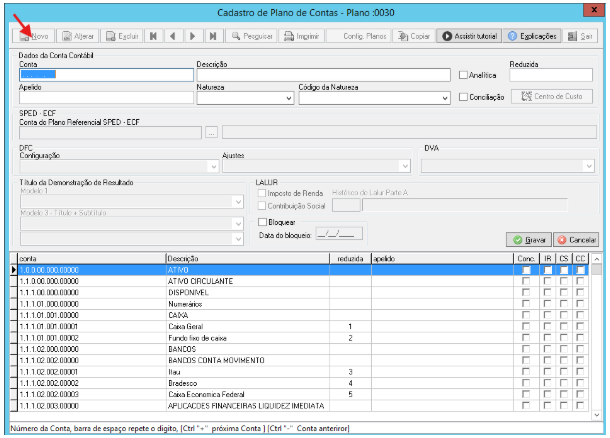Image resolution: width=610 pixels, height=438 pixels.
Task: Go to the previous record arrow
Action: click(173, 36)
